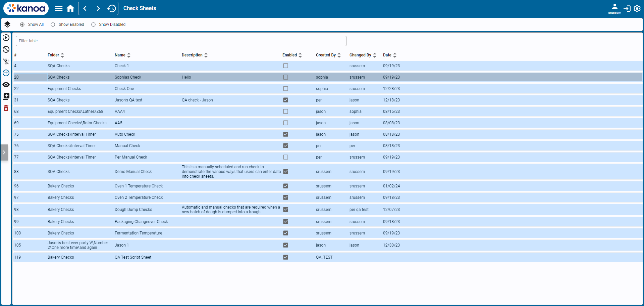The height and width of the screenshot is (306, 644).
Task: Click the red delete trash icon
Action: point(6,108)
